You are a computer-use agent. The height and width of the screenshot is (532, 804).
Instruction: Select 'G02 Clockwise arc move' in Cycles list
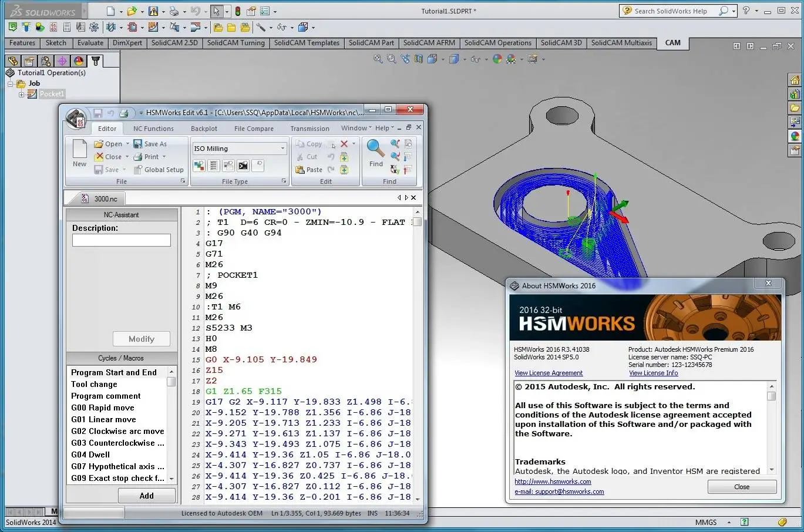[117, 431]
